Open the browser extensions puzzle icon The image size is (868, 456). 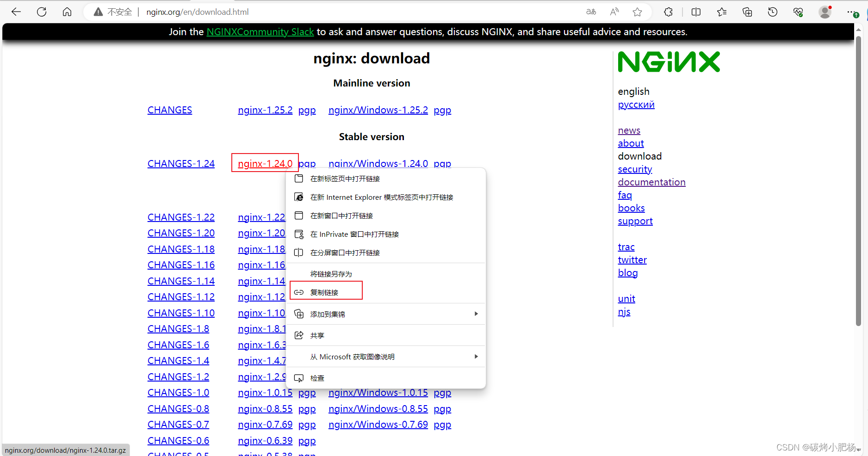pos(668,12)
